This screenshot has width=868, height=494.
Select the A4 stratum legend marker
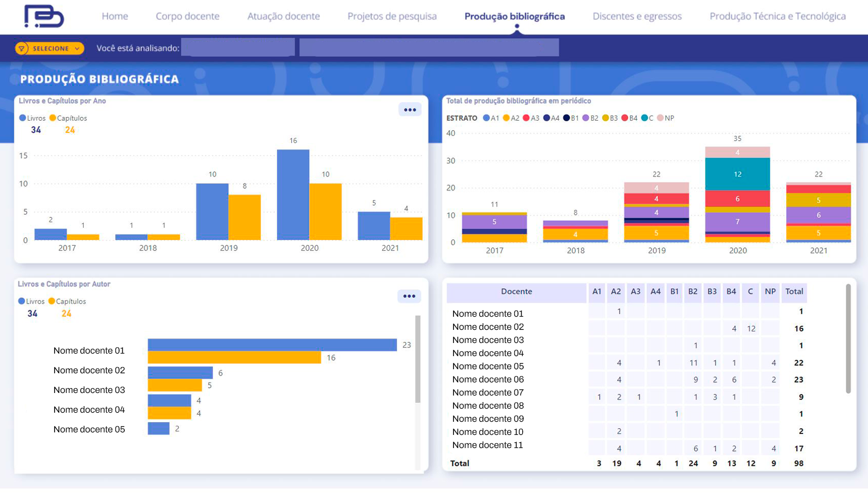pos(546,118)
